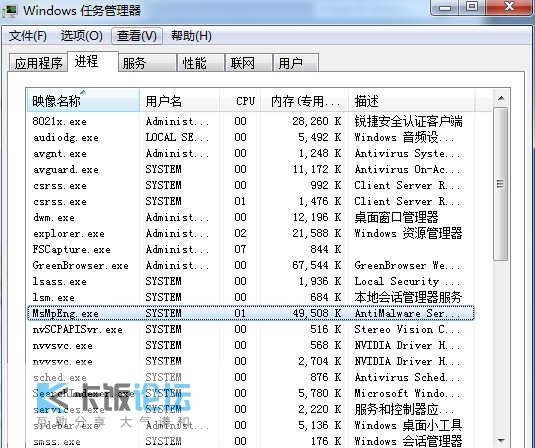Switch to the 用户 tab
The image size is (535, 448).
296,63
